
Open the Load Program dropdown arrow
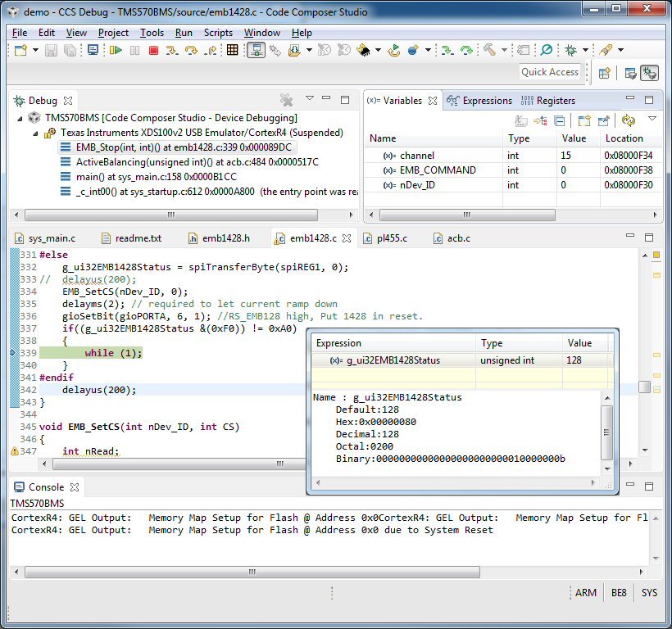pyautogui.click(x=309, y=50)
